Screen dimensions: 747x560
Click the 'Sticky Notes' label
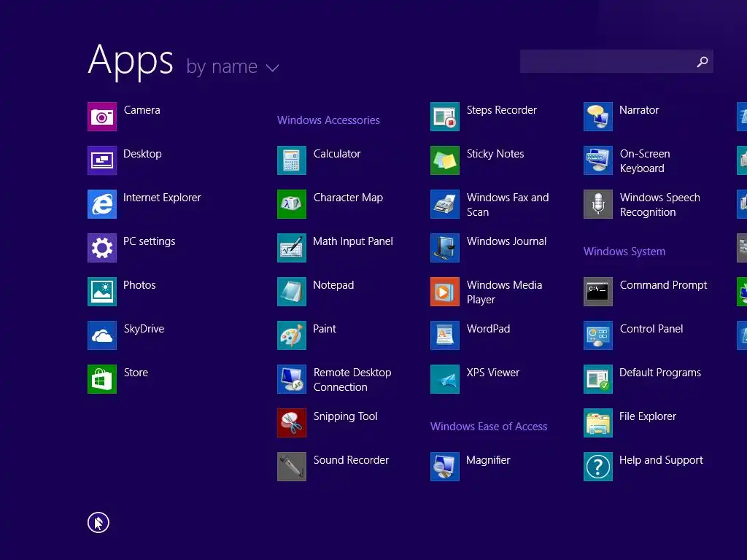pos(495,154)
